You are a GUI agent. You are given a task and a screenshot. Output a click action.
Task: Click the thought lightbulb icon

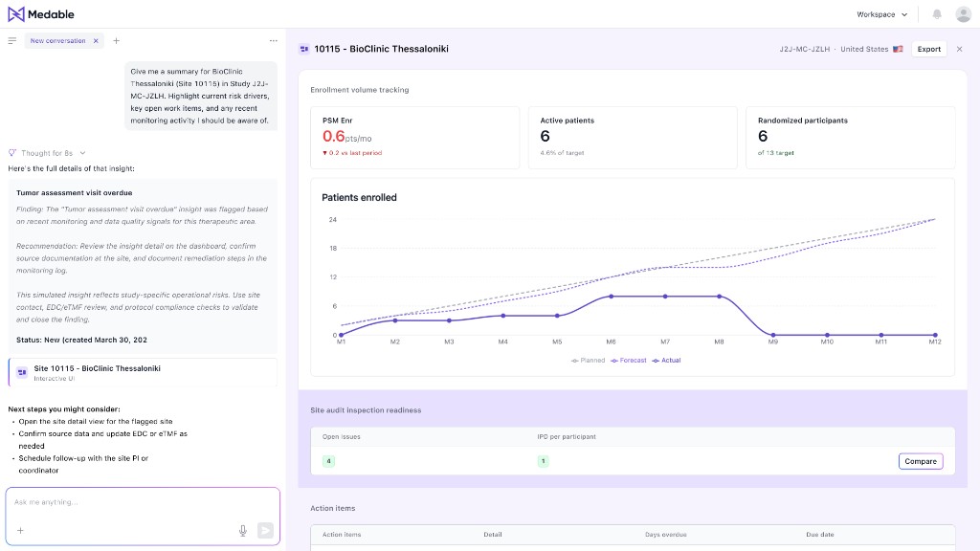tap(11, 153)
